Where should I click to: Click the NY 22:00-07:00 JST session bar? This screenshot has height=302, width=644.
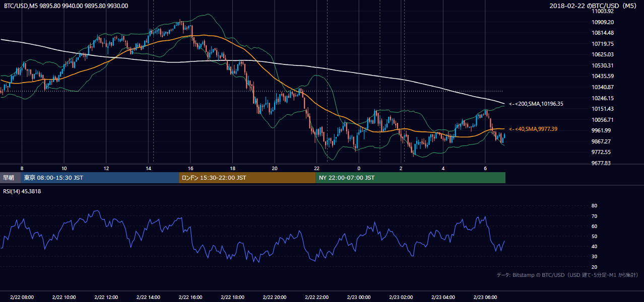pos(411,178)
